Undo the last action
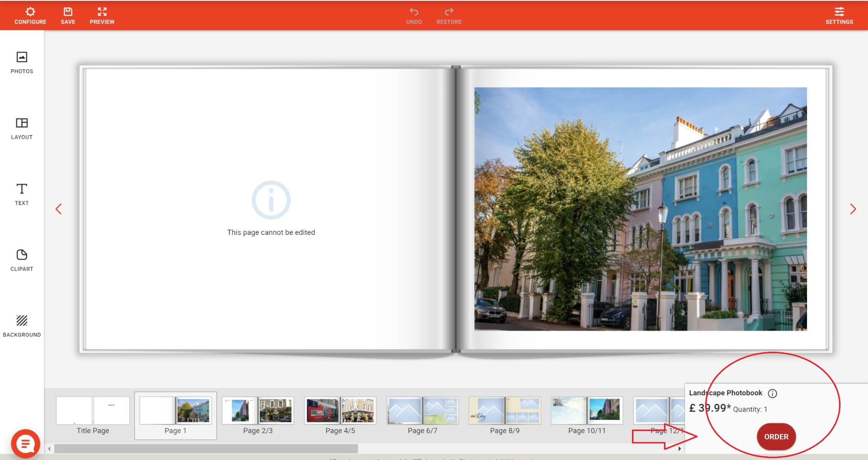The image size is (868, 460). pos(414,15)
